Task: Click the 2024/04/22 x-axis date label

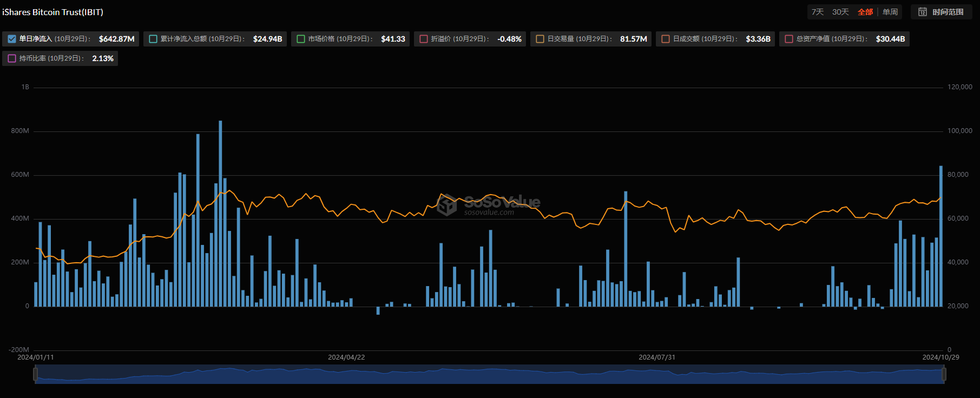Action: click(346, 357)
